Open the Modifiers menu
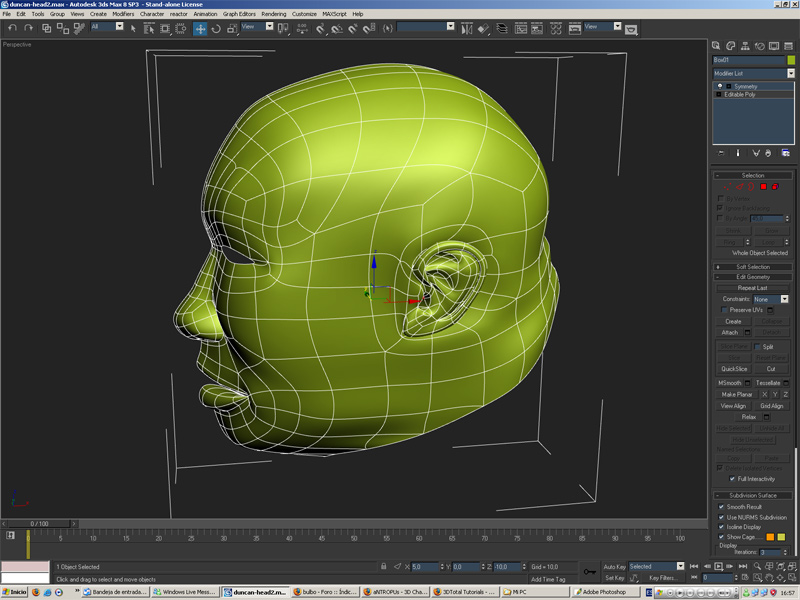This screenshot has height=600, width=800. tap(123, 14)
